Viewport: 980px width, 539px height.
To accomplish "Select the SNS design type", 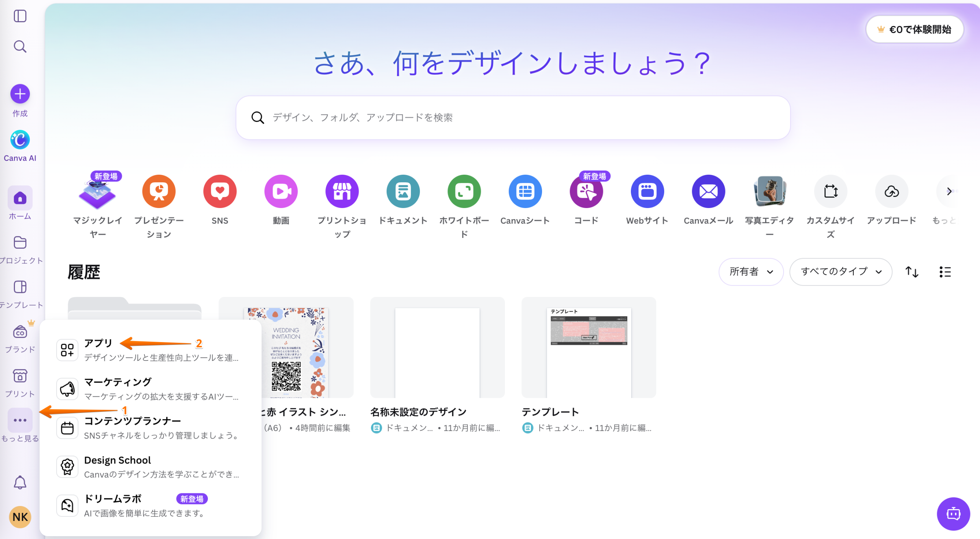I will [220, 200].
